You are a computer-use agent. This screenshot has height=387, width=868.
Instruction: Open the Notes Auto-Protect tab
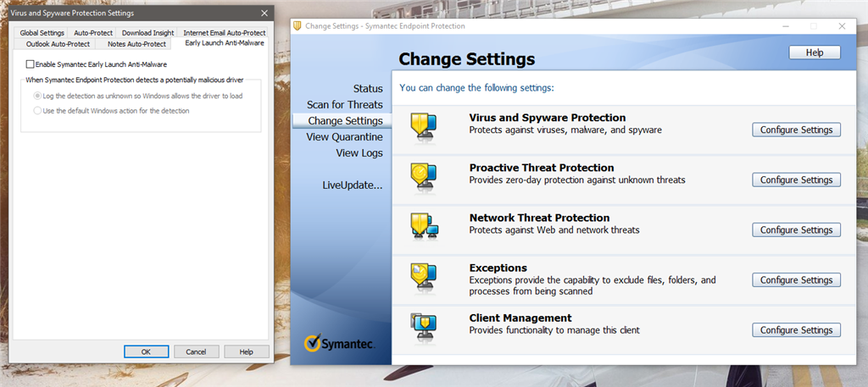136,44
